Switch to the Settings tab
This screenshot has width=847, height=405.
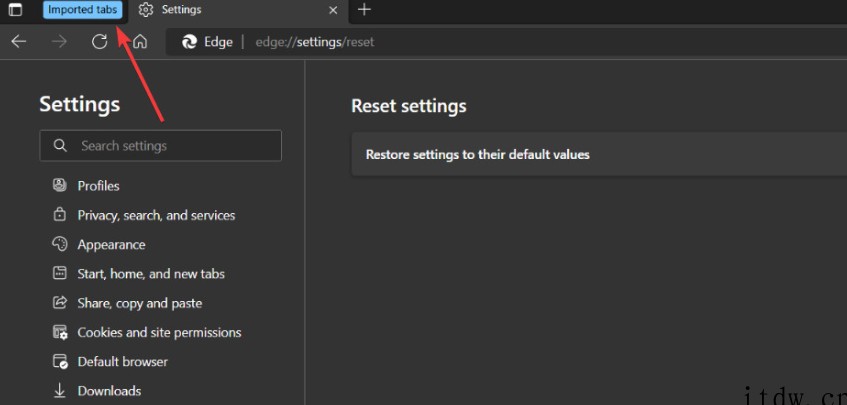pyautogui.click(x=236, y=10)
